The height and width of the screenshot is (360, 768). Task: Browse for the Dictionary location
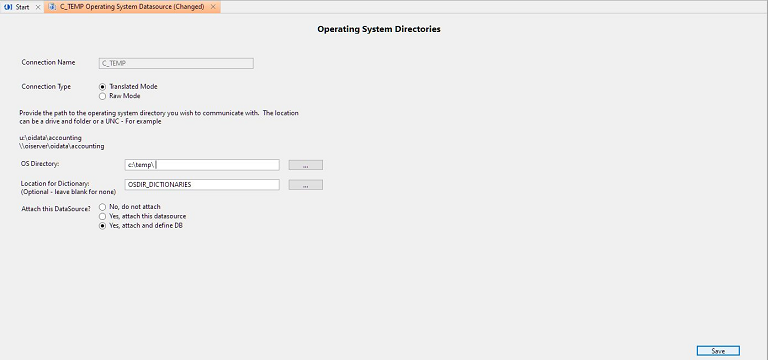pyautogui.click(x=306, y=185)
